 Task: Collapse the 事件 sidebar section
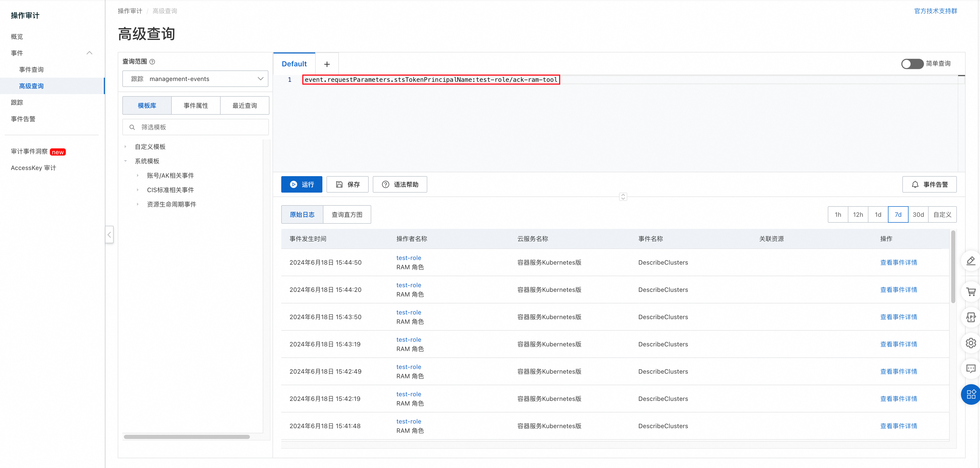point(89,53)
